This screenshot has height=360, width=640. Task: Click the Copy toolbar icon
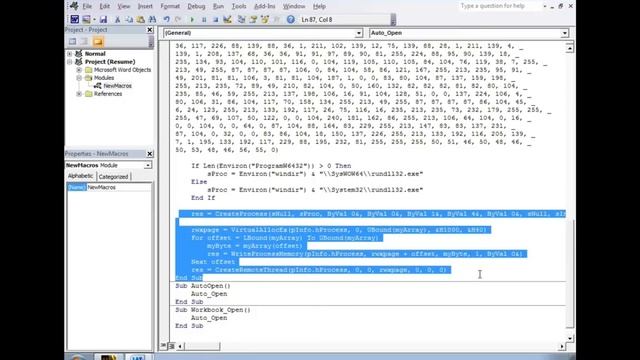(129, 19)
